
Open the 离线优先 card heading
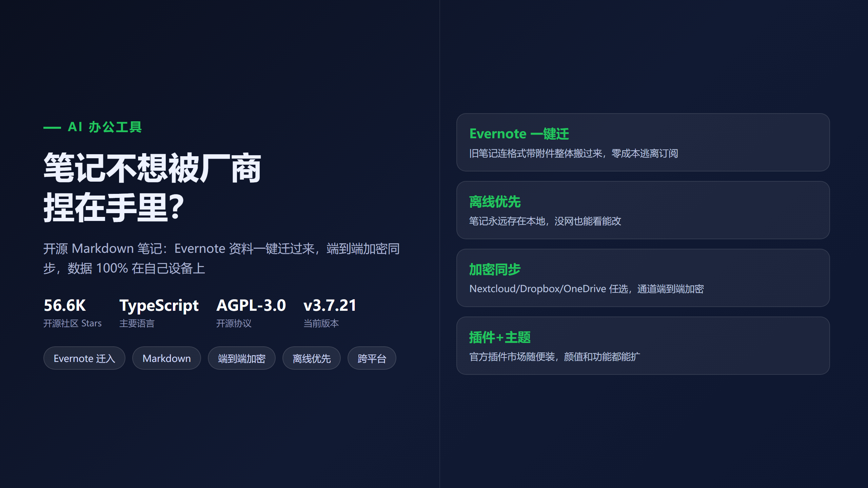coord(495,202)
